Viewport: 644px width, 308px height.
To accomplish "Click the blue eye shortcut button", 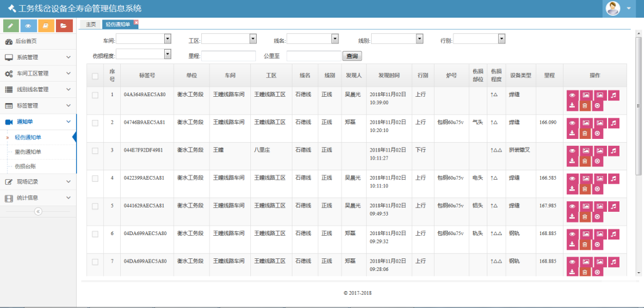I will [28, 26].
